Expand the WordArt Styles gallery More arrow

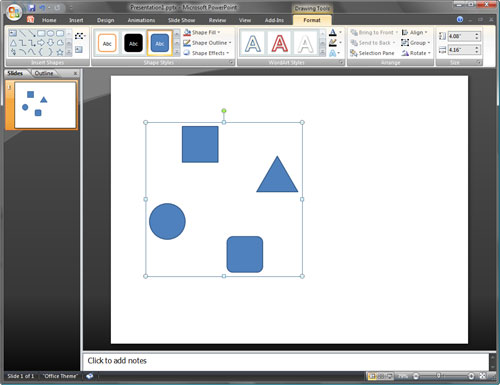click(322, 52)
